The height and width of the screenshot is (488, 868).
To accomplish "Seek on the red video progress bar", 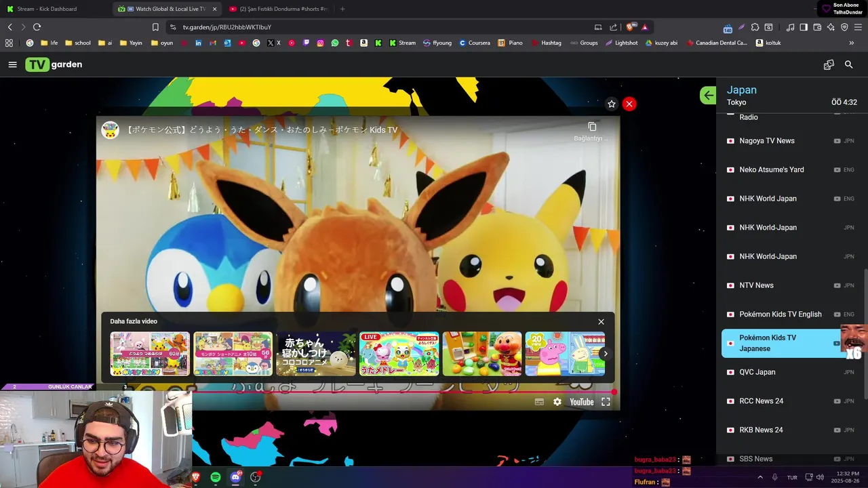I will [x=357, y=392].
